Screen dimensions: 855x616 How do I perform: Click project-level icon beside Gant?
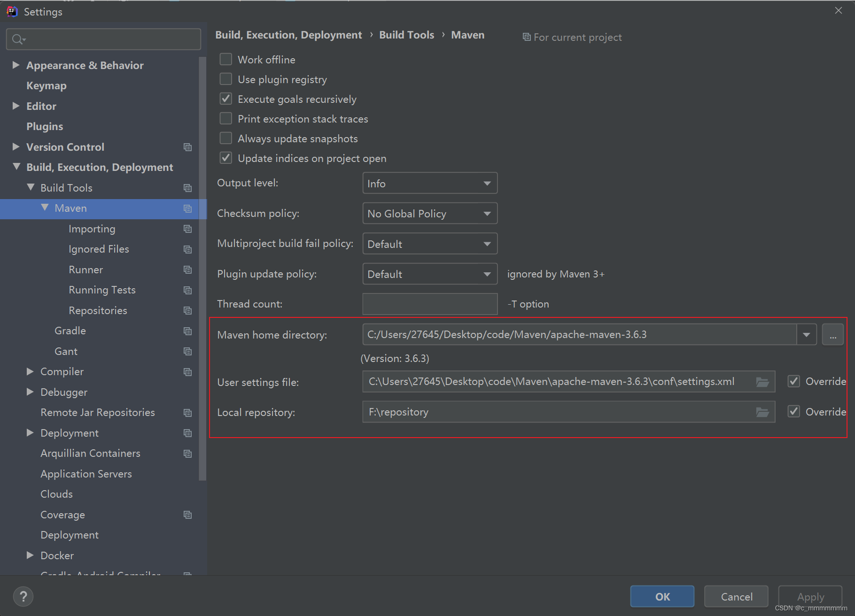pos(188,352)
